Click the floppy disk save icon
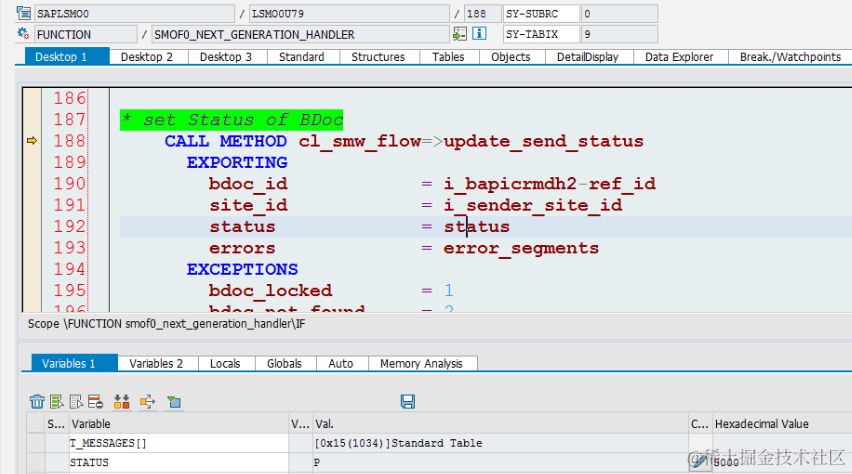The height and width of the screenshot is (474, 852). pos(408,402)
